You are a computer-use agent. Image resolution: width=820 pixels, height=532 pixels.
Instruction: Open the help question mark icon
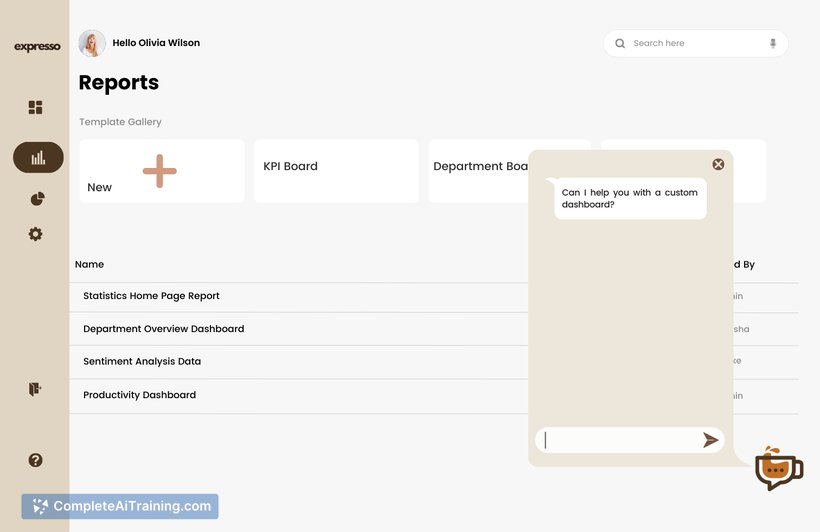(x=36, y=460)
